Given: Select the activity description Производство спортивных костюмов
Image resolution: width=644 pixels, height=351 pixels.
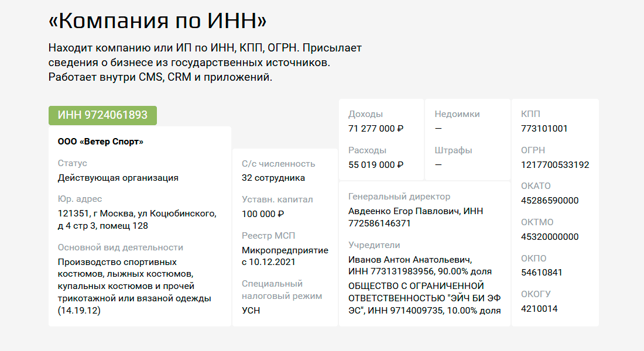Looking at the screenshot, I should pyautogui.click(x=134, y=286).
